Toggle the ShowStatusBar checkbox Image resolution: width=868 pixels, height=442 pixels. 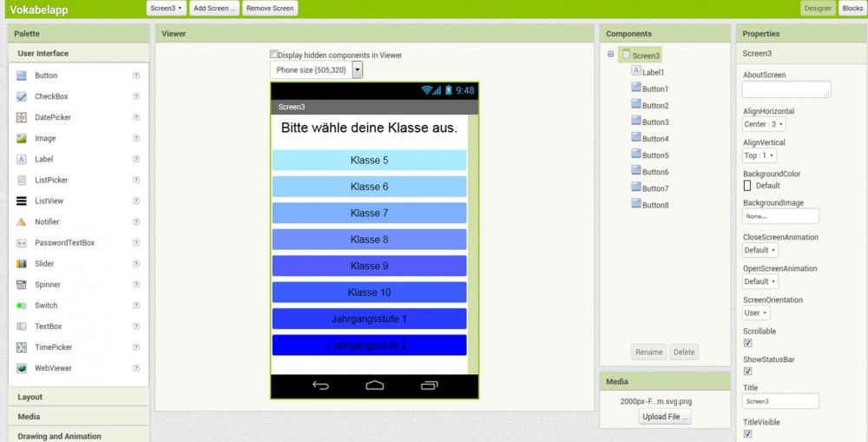tap(748, 371)
